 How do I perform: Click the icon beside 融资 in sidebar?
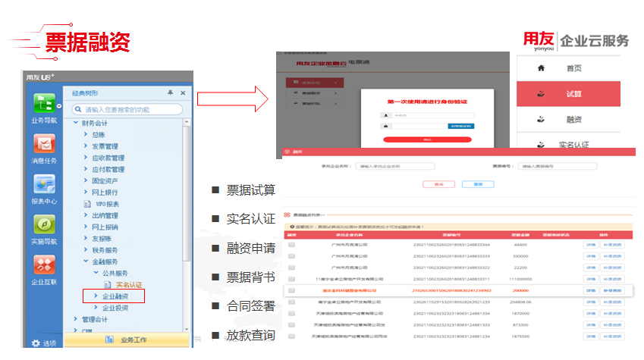click(x=541, y=120)
